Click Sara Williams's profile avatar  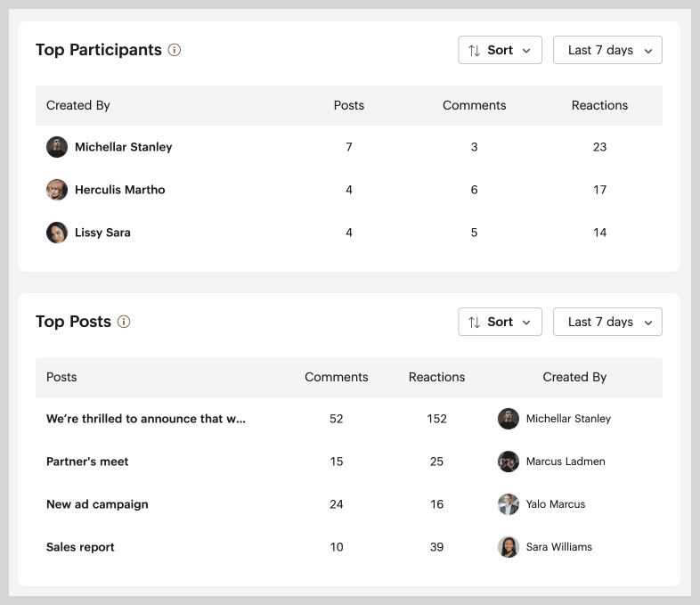tap(509, 547)
